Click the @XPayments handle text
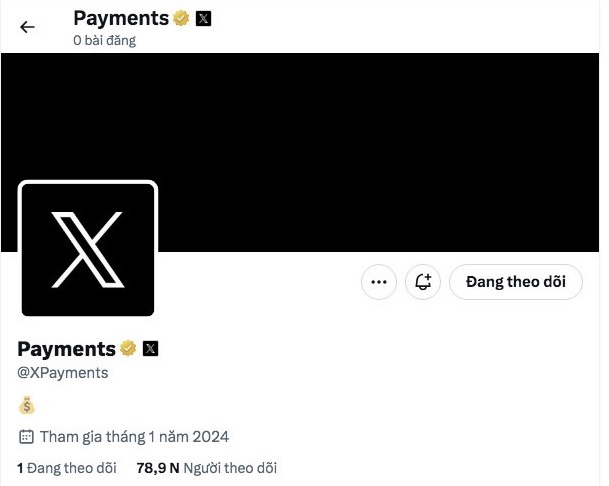 coord(63,372)
